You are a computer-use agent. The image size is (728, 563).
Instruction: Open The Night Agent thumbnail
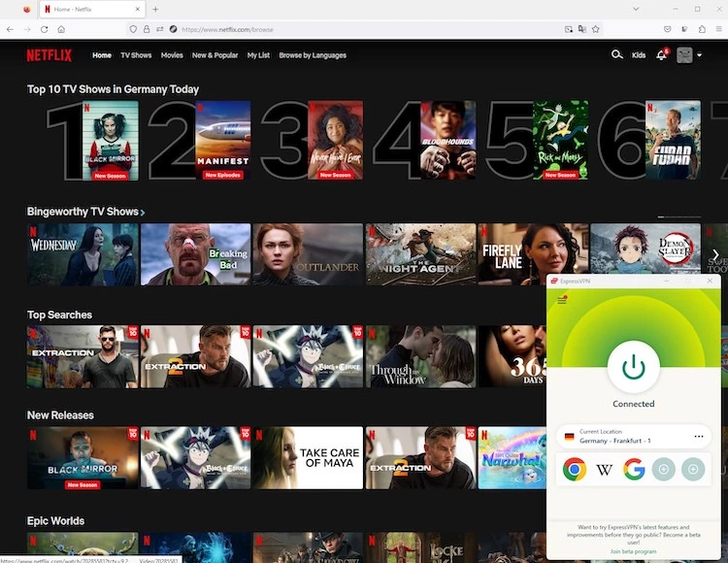[420, 254]
